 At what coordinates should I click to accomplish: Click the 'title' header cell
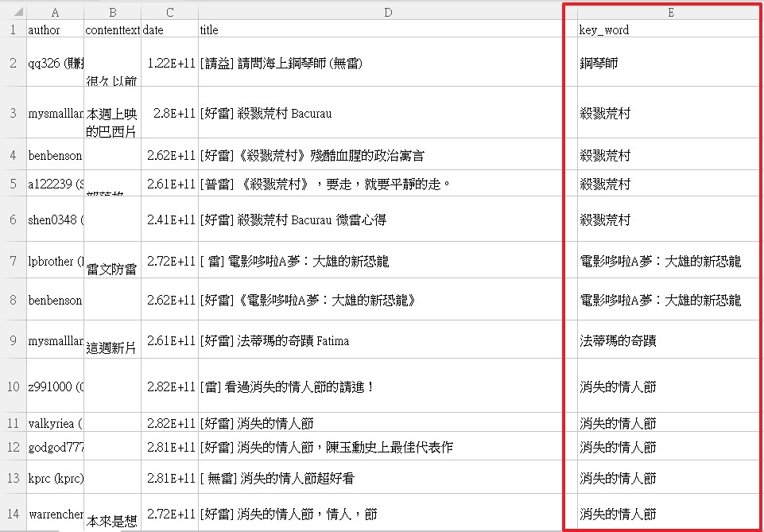point(388,29)
